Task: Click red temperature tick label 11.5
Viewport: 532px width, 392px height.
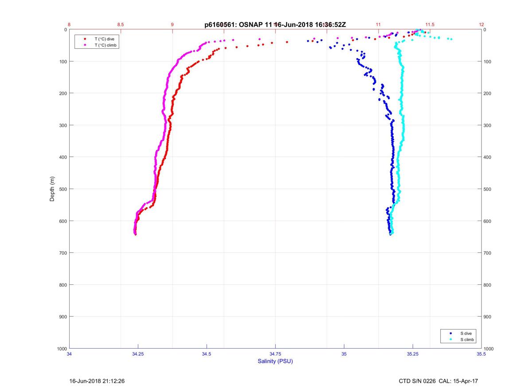Action: [x=430, y=24]
